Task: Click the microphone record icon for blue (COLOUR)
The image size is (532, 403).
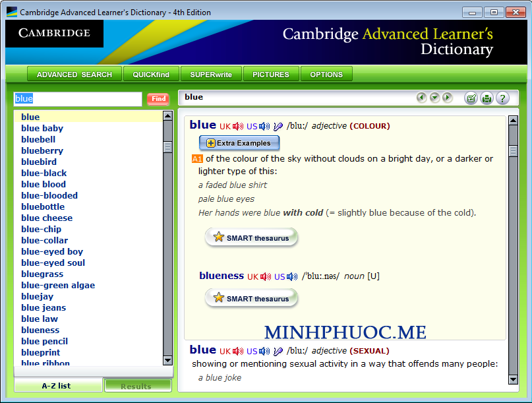Action: [278, 126]
